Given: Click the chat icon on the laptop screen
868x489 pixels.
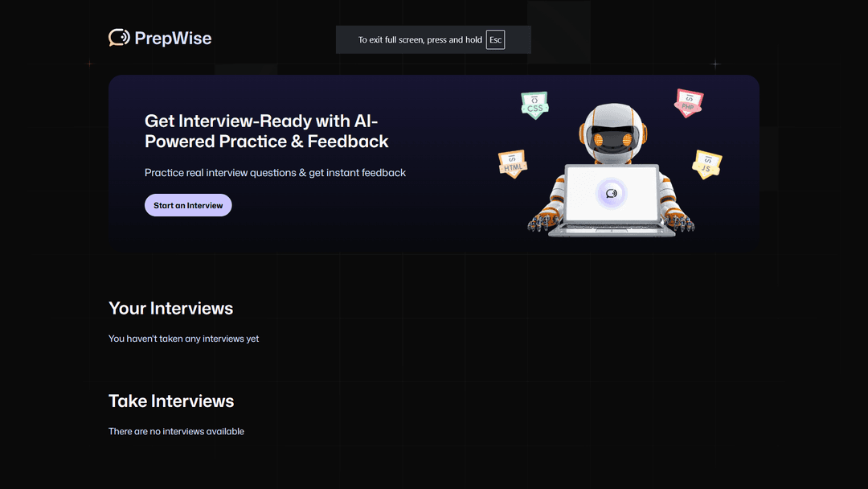Looking at the screenshot, I should point(611,193).
